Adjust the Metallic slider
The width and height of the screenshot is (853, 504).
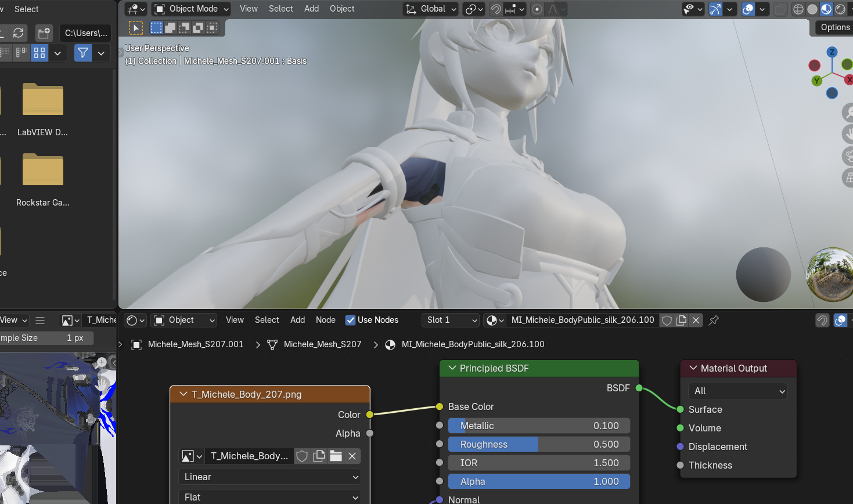[x=539, y=426]
